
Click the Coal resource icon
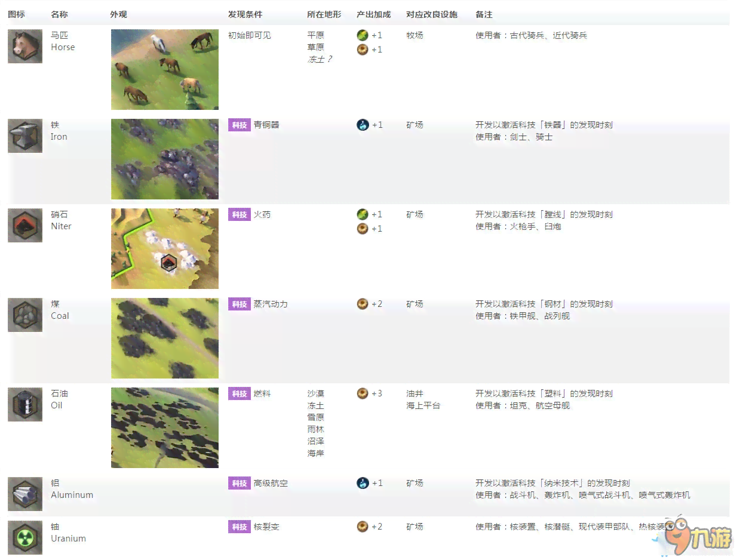tap(25, 315)
